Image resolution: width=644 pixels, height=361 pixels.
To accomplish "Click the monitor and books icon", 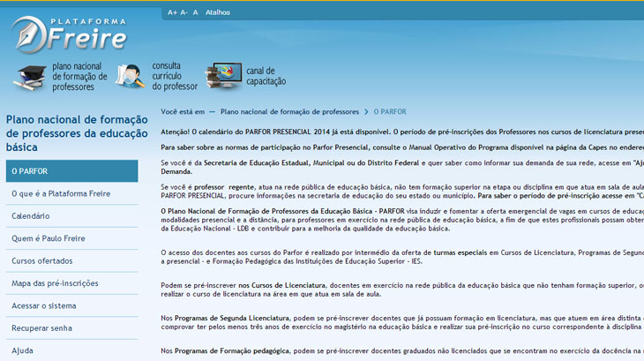I will (223, 76).
